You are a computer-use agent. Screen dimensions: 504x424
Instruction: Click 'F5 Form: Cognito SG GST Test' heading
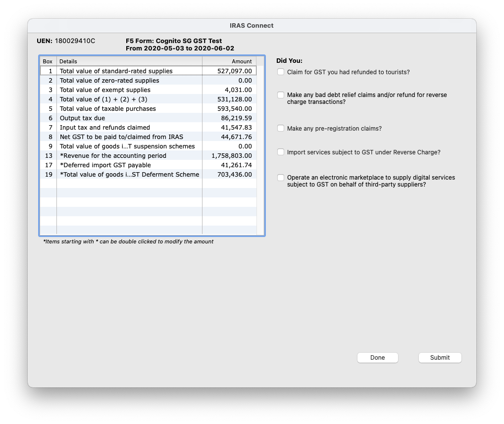[174, 41]
